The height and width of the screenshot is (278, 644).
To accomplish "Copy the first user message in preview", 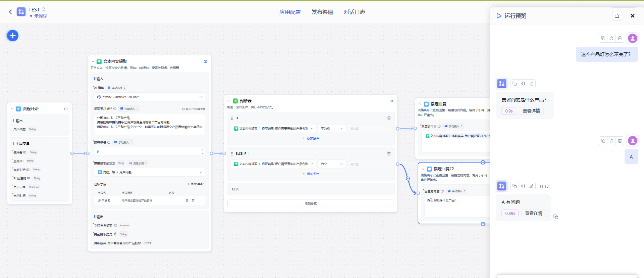I will point(603,38).
